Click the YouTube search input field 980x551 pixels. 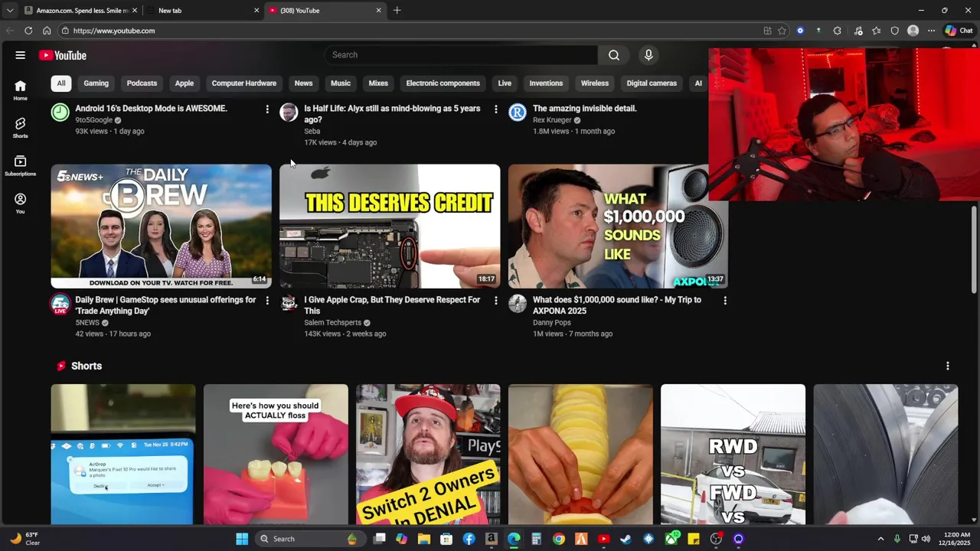461,55
